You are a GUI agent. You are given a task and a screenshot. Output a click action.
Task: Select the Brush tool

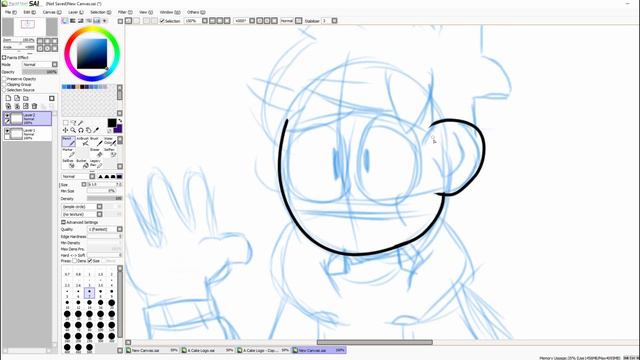pyautogui.click(x=96, y=141)
